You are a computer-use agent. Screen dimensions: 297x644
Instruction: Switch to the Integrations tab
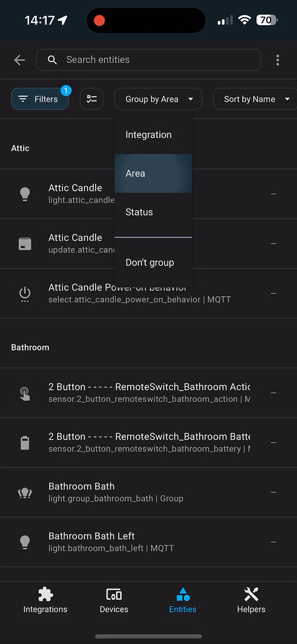click(x=45, y=600)
